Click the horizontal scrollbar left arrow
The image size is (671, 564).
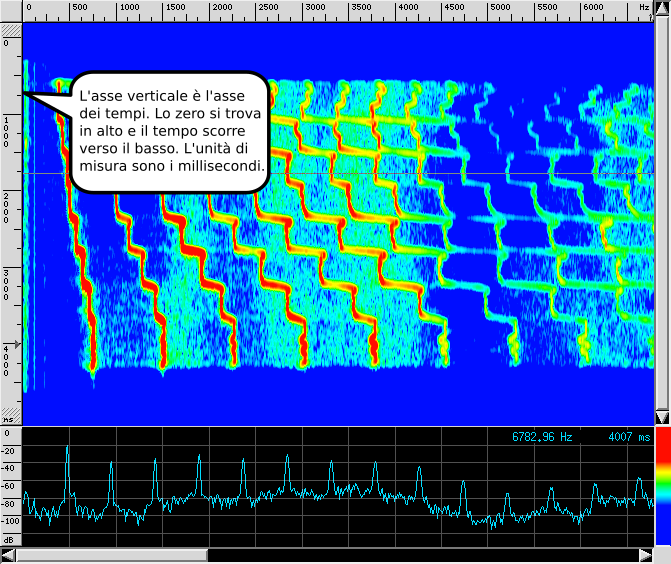click(x=9, y=555)
